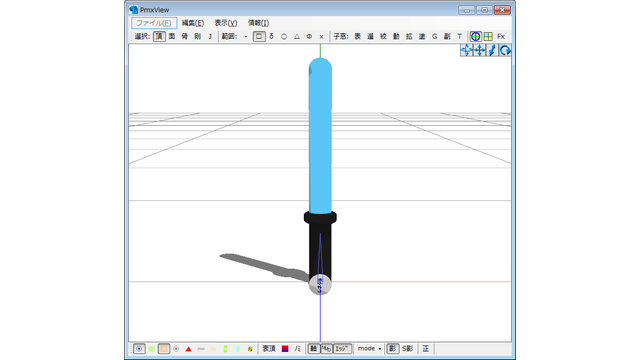Open the G sub-window button
This screenshot has height=360, width=640.
tap(434, 36)
